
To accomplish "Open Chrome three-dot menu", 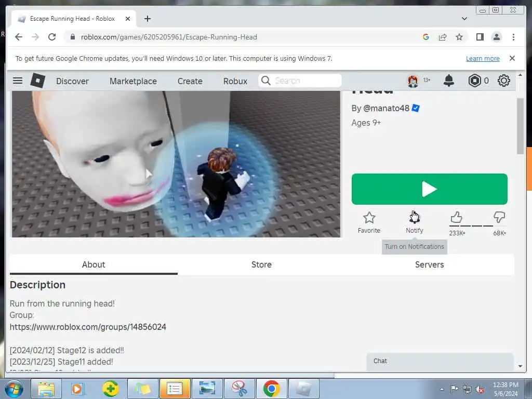I will [x=513, y=37].
